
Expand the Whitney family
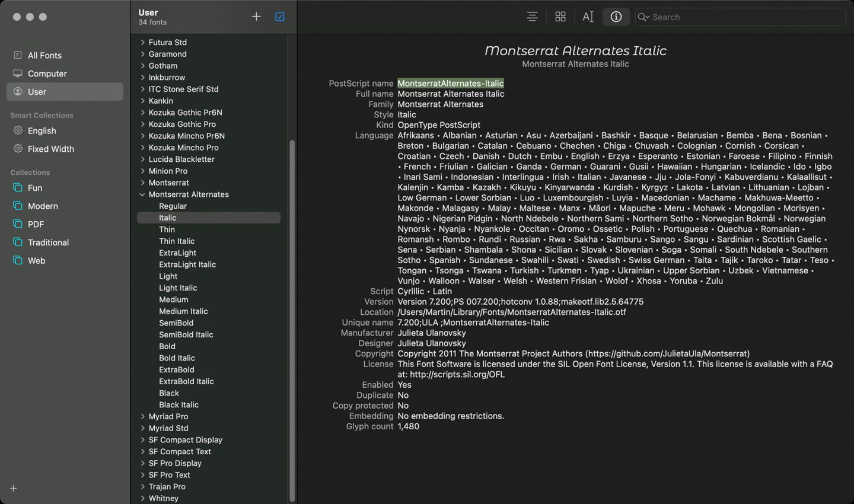[x=142, y=498]
